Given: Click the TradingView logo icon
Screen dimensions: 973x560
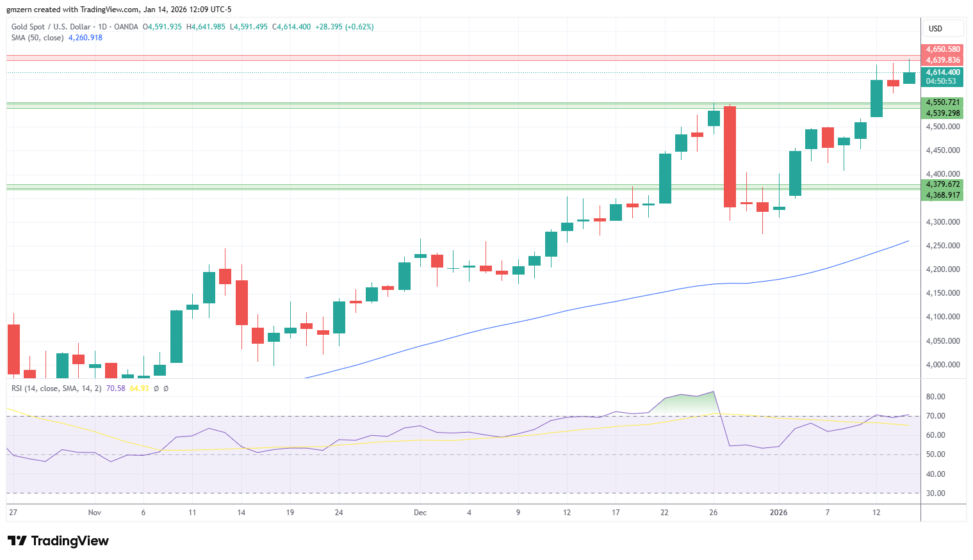Looking at the screenshot, I should [x=17, y=541].
